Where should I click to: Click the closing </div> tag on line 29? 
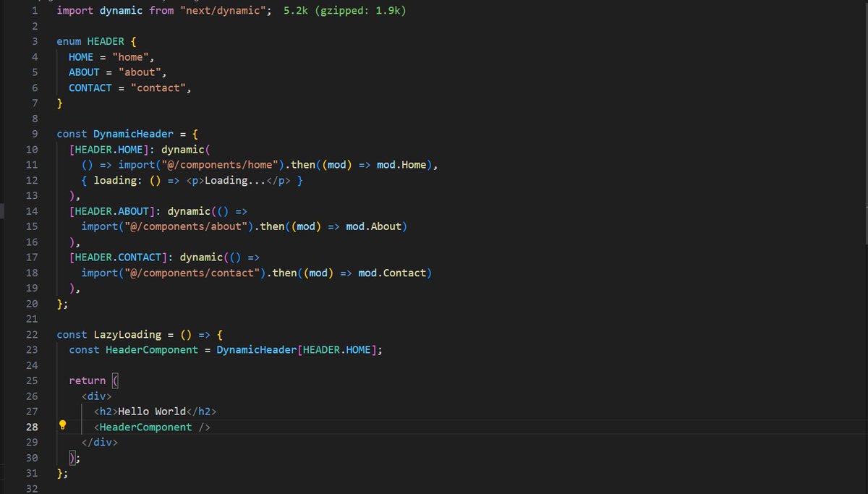pos(100,442)
